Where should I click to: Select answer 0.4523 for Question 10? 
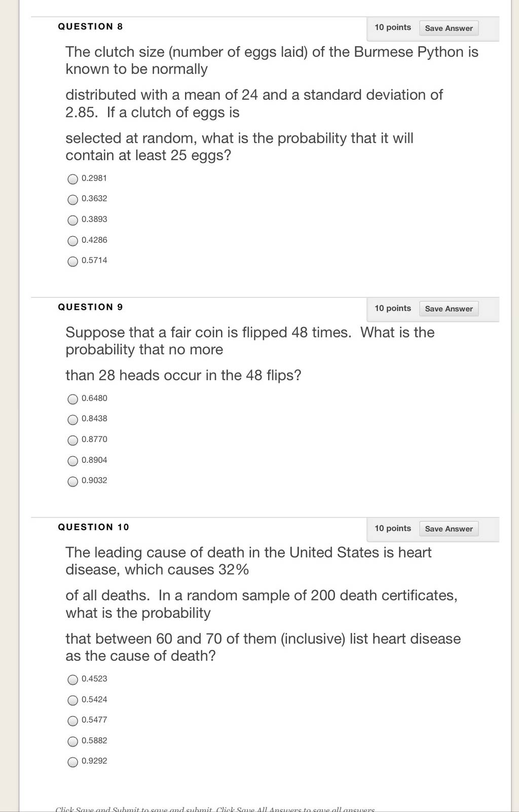click(x=73, y=680)
